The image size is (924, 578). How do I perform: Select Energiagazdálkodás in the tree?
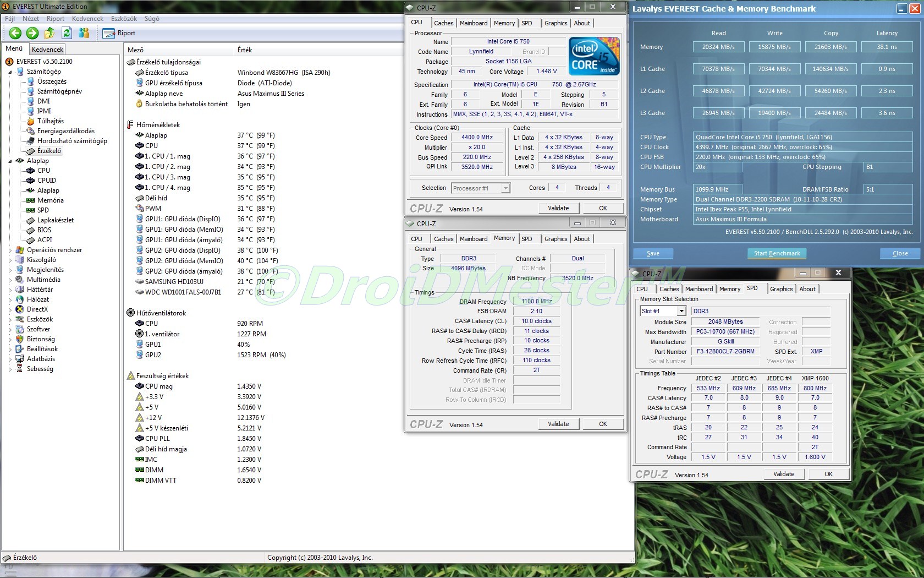click(x=66, y=131)
